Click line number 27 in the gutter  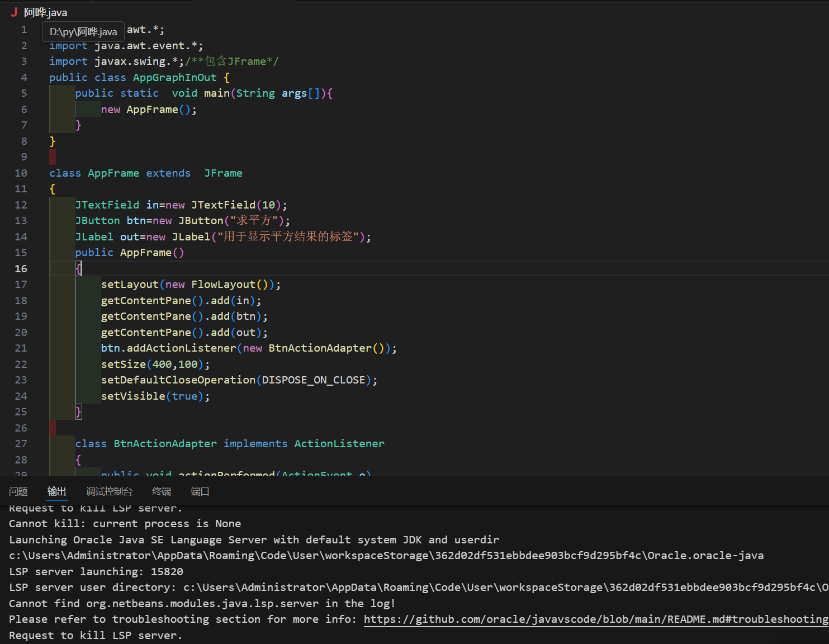click(x=21, y=444)
